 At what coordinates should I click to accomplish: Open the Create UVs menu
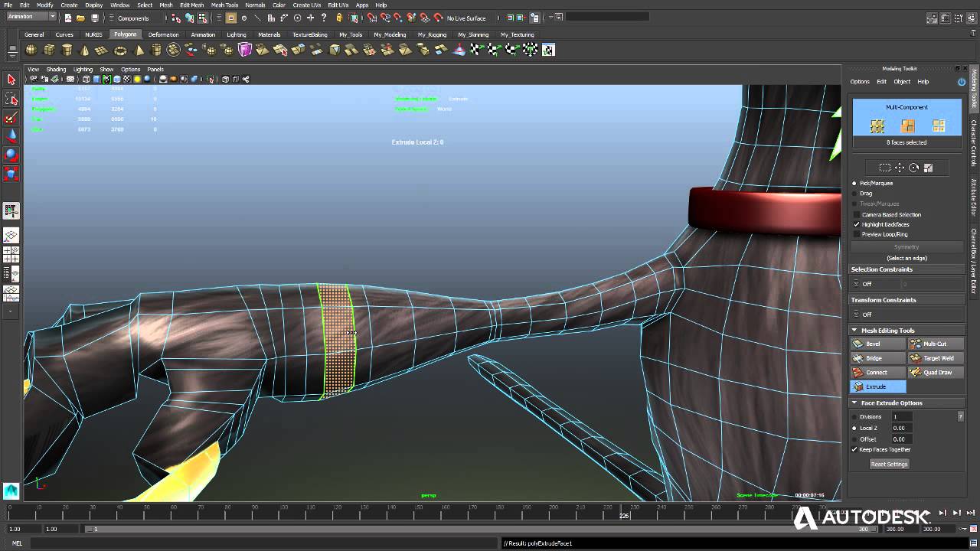pyautogui.click(x=306, y=5)
